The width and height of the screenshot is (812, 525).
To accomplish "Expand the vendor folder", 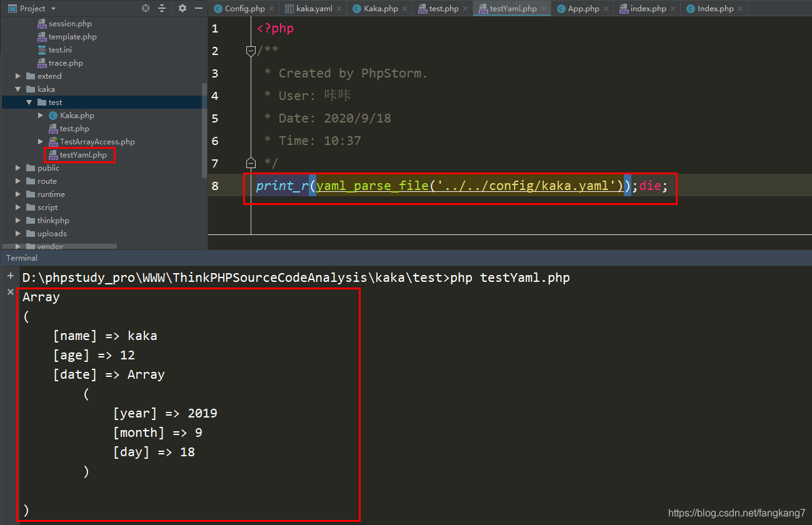I will point(18,247).
